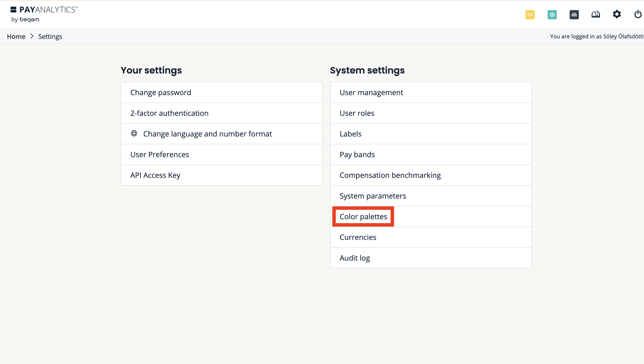Open Change password setting

[x=160, y=92]
